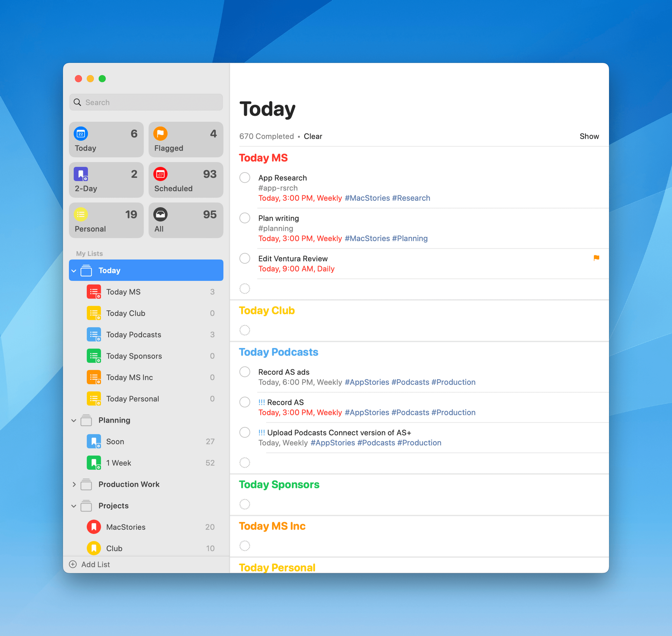Click the empty reminder circle under Today Podcasts

(244, 462)
